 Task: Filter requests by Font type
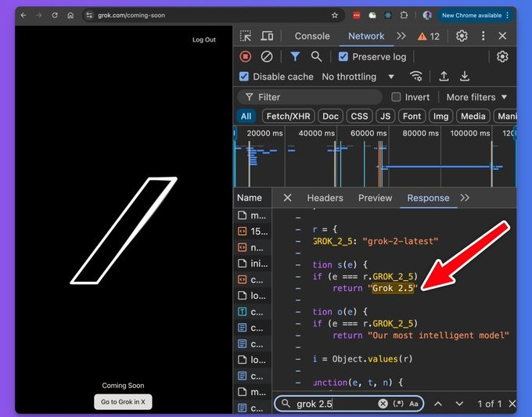[x=412, y=117]
